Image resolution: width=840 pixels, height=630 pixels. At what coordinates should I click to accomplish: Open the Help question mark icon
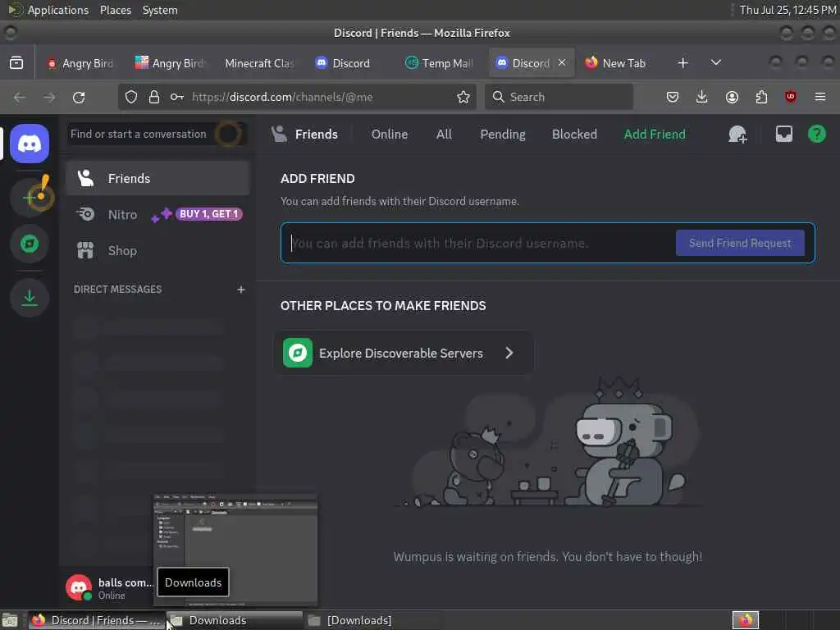coord(816,134)
